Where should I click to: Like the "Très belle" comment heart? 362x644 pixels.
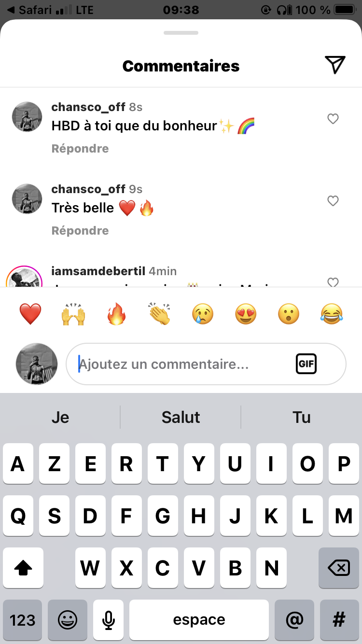tap(333, 201)
